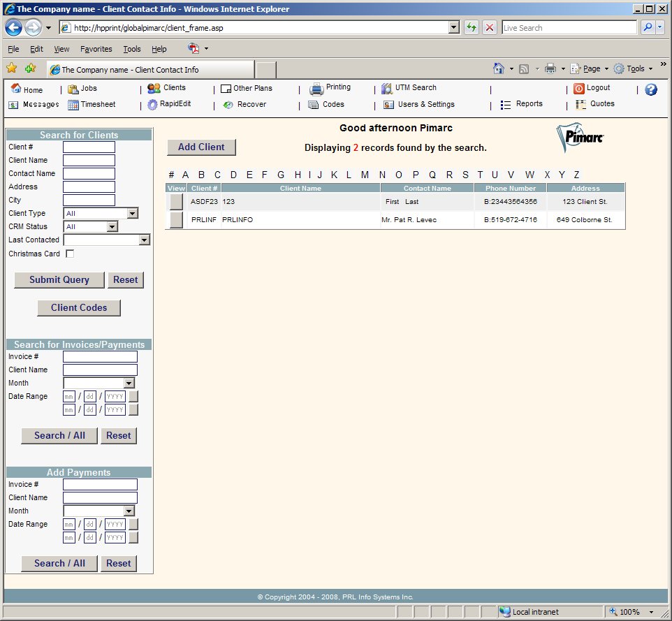Go to Home in navigation bar
The image size is (672, 621).
pos(27,89)
